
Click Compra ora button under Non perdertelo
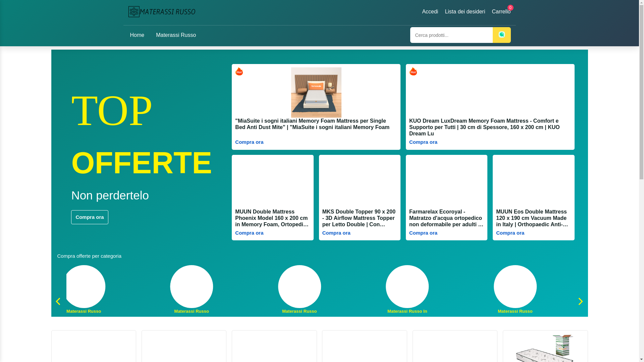click(90, 217)
